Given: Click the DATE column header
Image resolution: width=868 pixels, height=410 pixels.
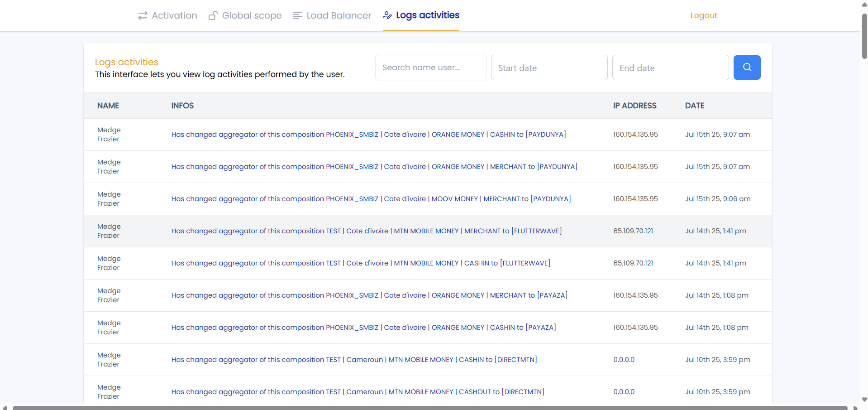Looking at the screenshot, I should coord(694,106).
